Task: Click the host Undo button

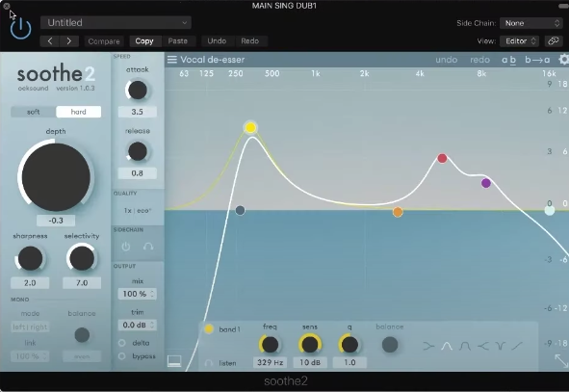Action: [217, 41]
